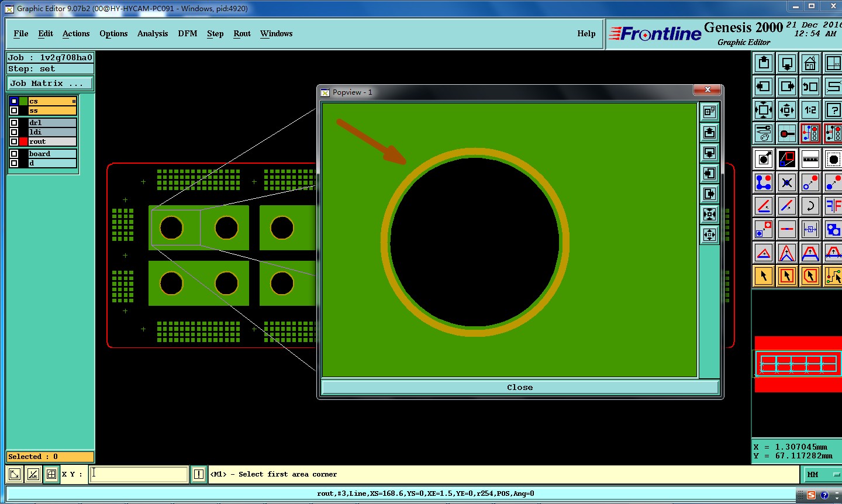The width and height of the screenshot is (842, 504).
Task: Click the pan down icon in toolbar
Action: pyautogui.click(x=787, y=63)
